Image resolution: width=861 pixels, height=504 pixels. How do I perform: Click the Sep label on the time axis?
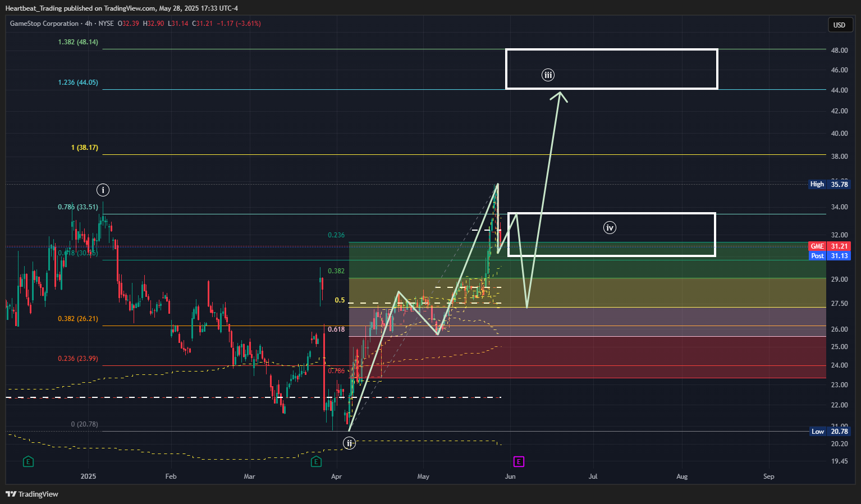coord(769,476)
